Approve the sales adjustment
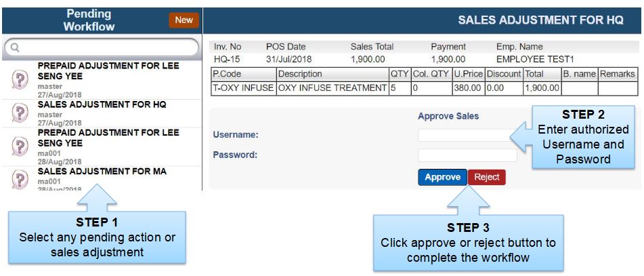 tap(442, 177)
